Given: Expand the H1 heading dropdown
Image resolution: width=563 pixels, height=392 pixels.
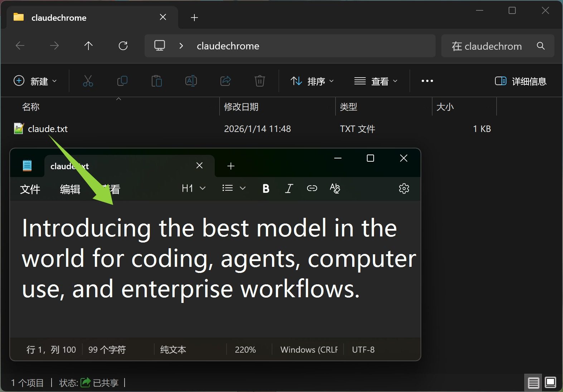Looking at the screenshot, I should pos(193,188).
